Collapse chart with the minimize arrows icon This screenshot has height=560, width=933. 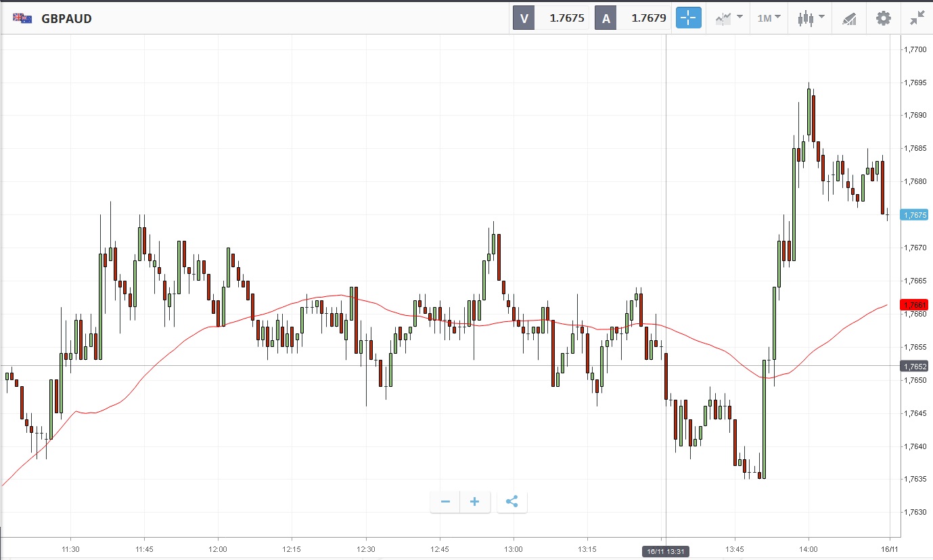pos(917,18)
